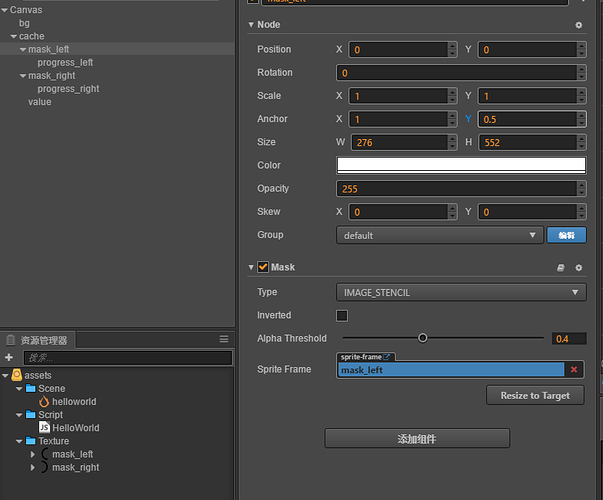Open the Group default dropdown
603x500 pixels.
(x=440, y=235)
